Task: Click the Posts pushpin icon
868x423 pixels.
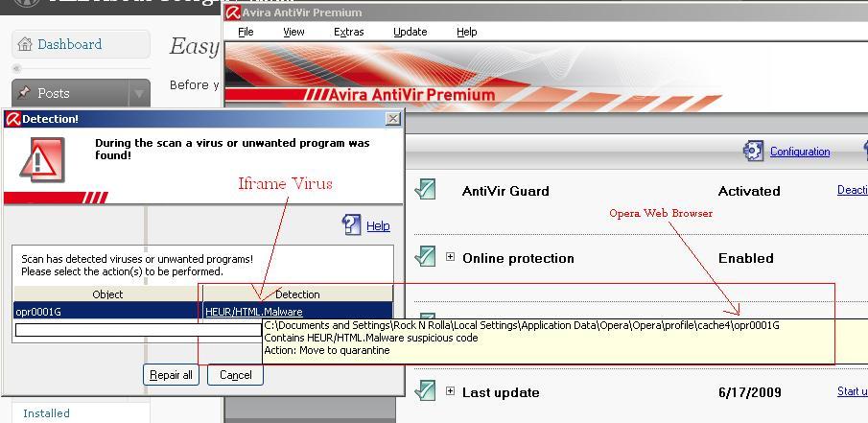Action: click(x=24, y=92)
